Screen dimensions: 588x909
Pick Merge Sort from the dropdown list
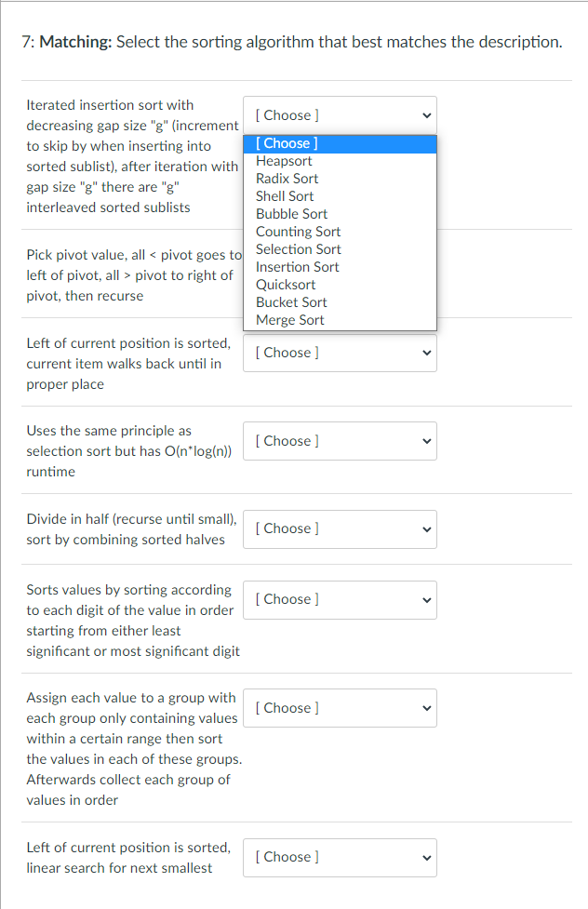(340, 320)
